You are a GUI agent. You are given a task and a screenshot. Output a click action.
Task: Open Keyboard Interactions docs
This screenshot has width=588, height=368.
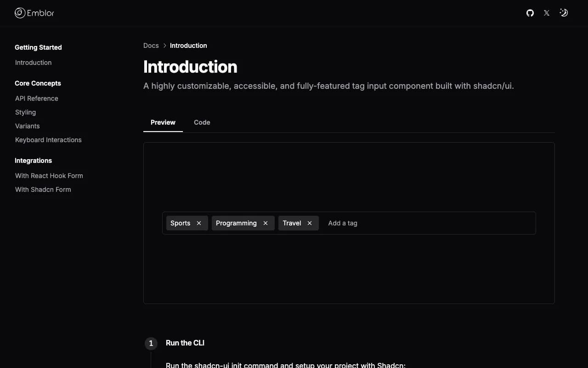[48, 140]
